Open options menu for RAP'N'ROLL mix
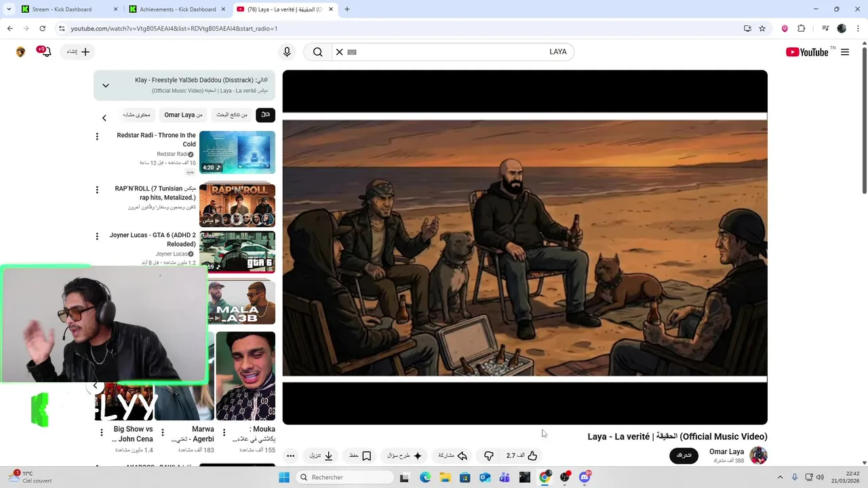The width and height of the screenshot is (868, 488). [97, 190]
